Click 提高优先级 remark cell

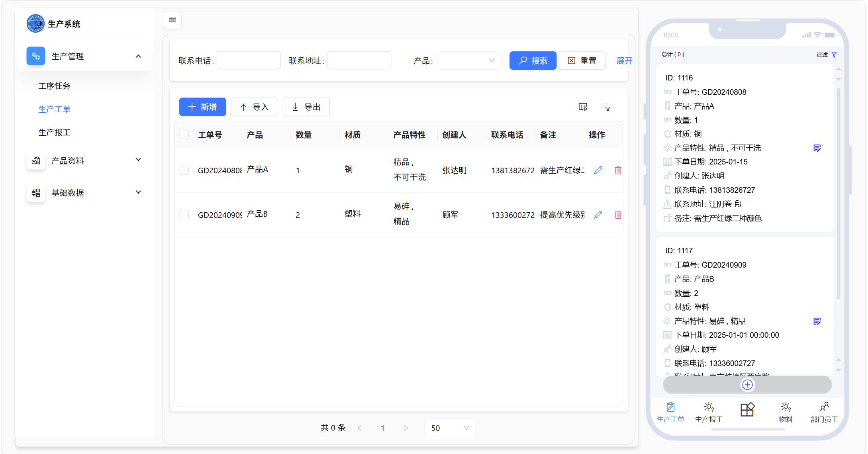(562, 215)
